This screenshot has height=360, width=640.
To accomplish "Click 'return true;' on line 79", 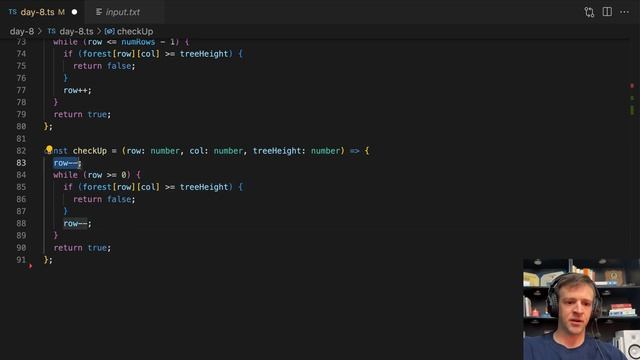I will pyautogui.click(x=82, y=114).
